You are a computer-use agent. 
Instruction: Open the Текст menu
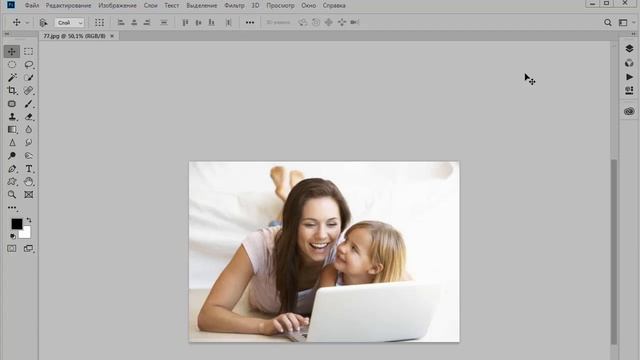(171, 5)
